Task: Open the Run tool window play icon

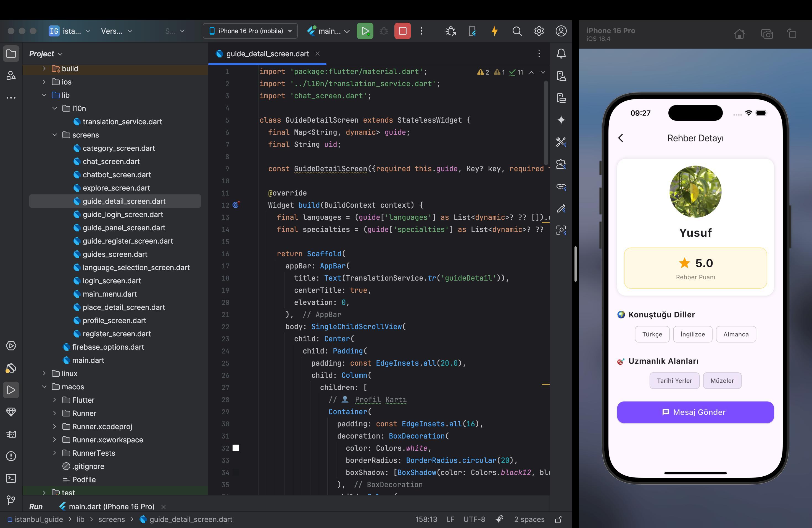Action: click(11, 390)
